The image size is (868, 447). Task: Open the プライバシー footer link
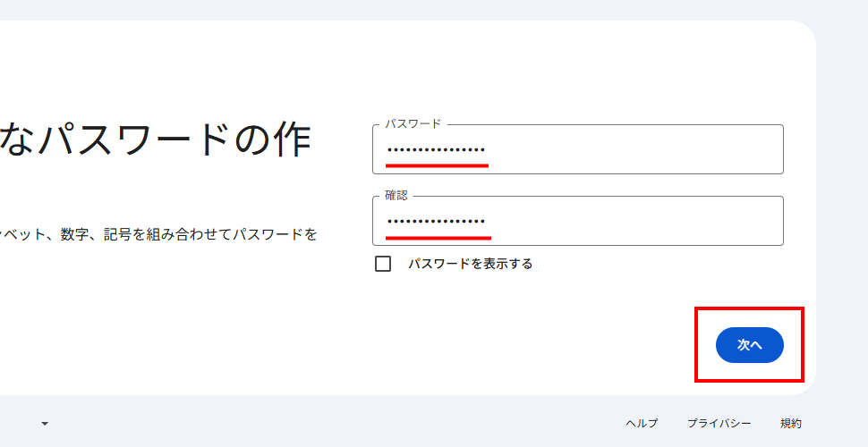coord(719,423)
